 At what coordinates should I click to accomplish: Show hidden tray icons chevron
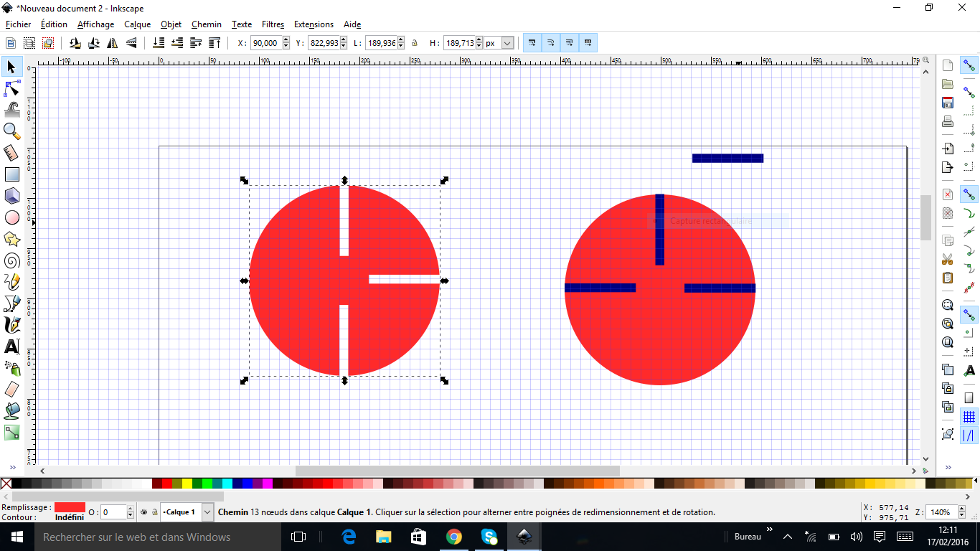788,537
